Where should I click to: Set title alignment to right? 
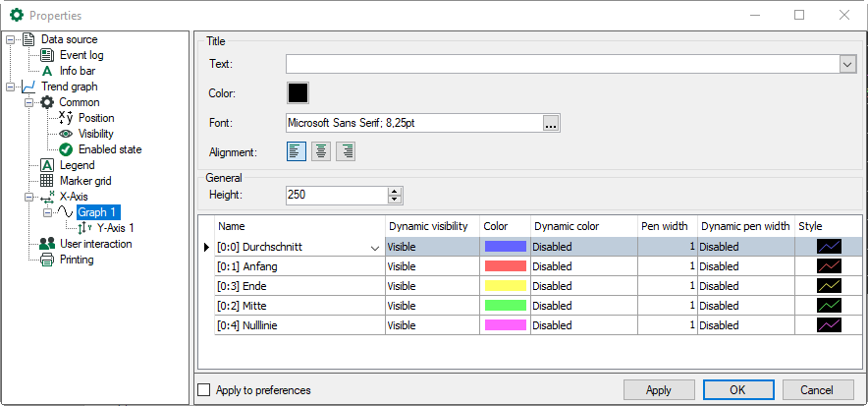(346, 151)
